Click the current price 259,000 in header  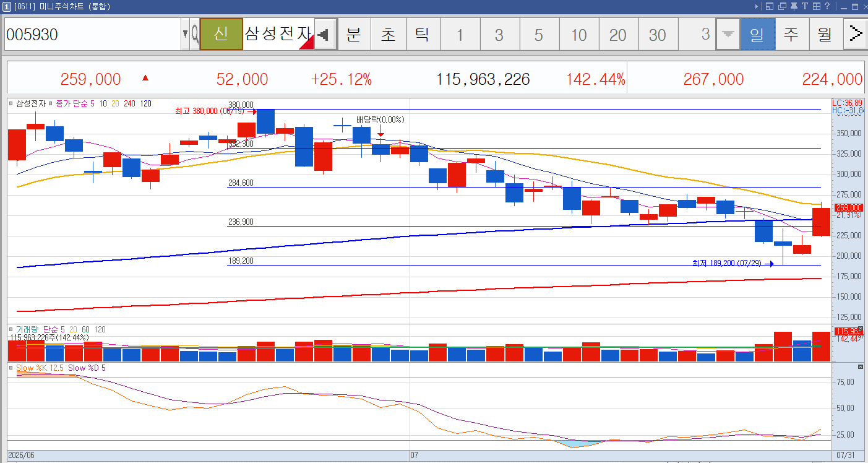(x=90, y=79)
